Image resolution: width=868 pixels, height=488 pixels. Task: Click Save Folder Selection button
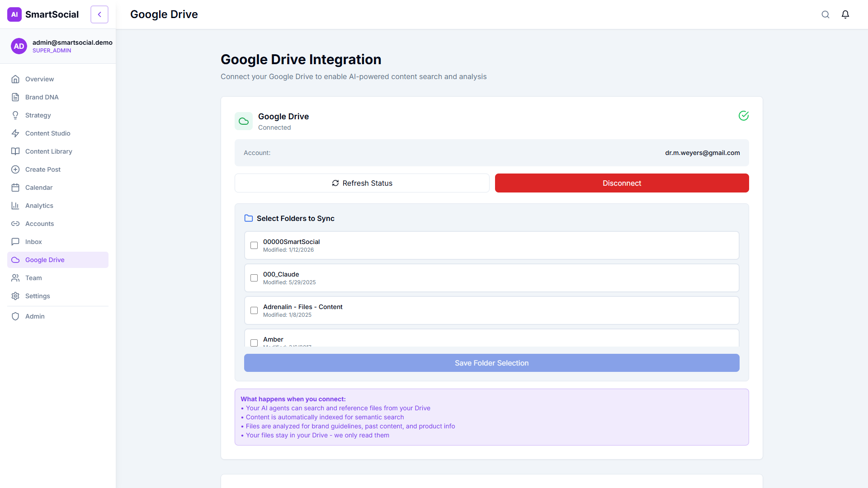(x=492, y=363)
